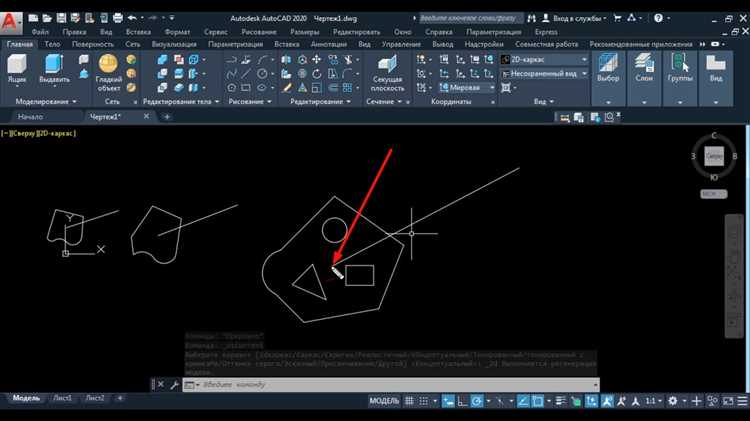This screenshot has height=421, width=750.
Task: Click the Move tool in the Редактирование panel
Action: point(317,59)
